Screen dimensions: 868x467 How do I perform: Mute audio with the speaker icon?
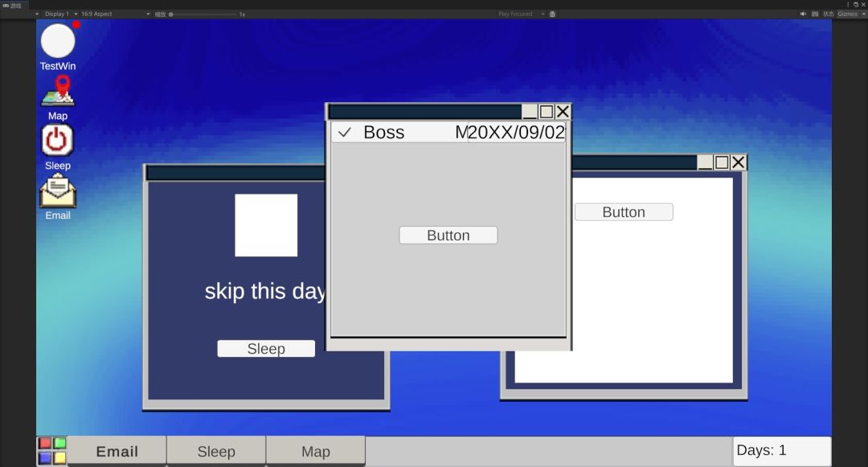(803, 14)
